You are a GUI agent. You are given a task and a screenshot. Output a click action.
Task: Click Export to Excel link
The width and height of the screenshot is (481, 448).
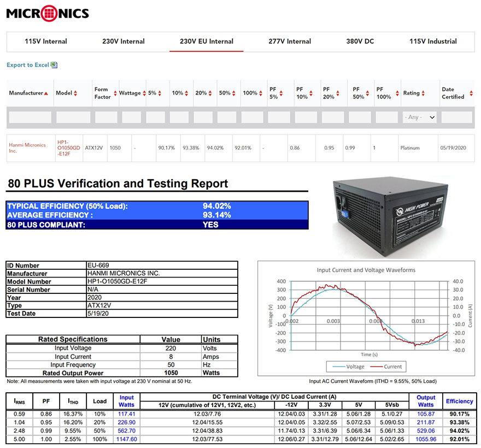pyautogui.click(x=28, y=65)
